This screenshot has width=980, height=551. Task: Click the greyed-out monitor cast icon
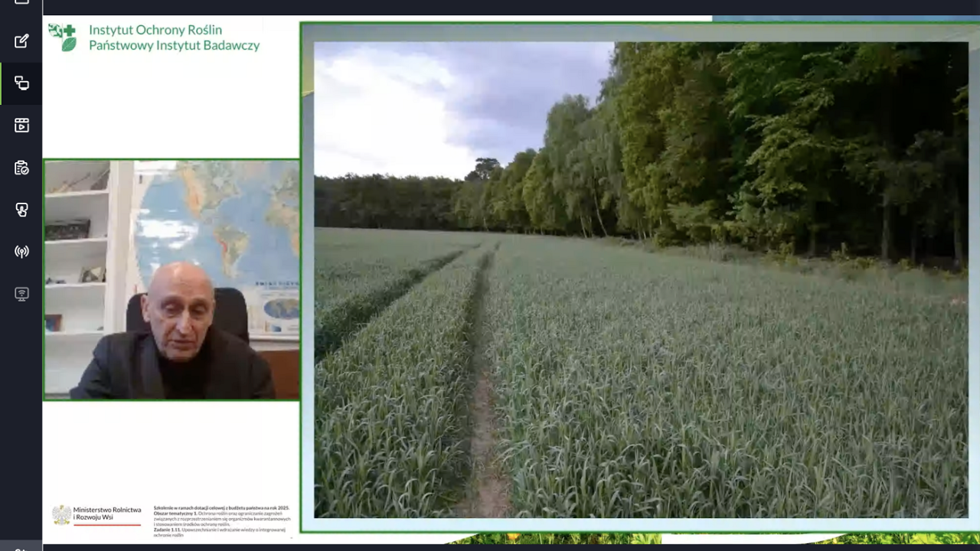pyautogui.click(x=21, y=294)
